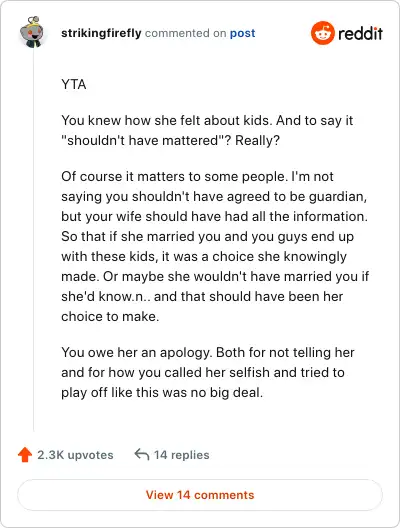Click the strikingfirefly Snoo avatar
The width and height of the screenshot is (400, 528).
[32, 32]
